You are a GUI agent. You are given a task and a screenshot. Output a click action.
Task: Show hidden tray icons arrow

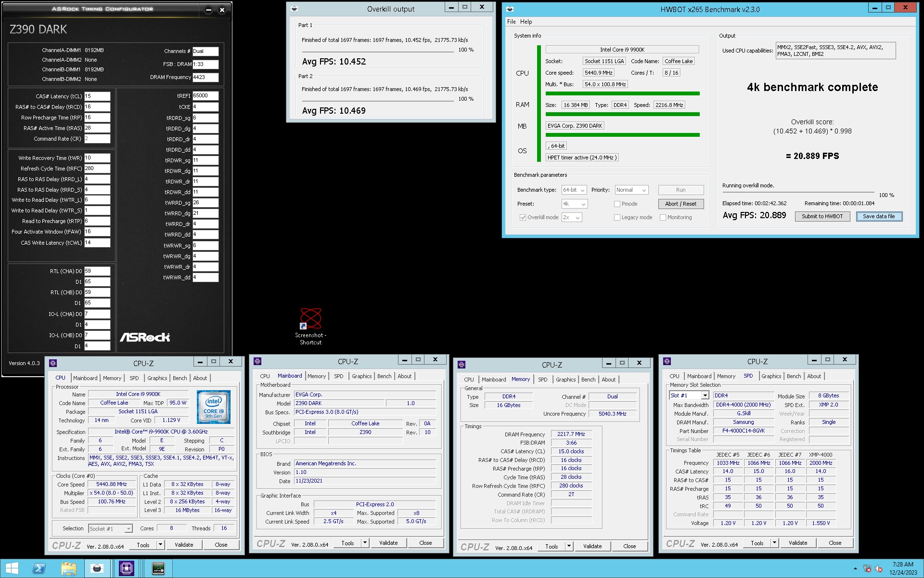(x=855, y=569)
